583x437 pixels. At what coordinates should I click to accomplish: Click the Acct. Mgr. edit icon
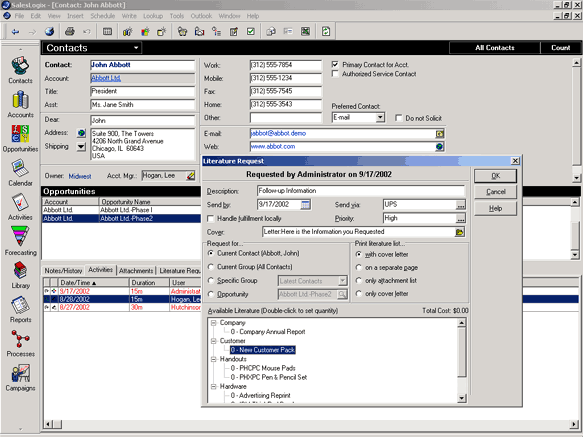[190, 176]
